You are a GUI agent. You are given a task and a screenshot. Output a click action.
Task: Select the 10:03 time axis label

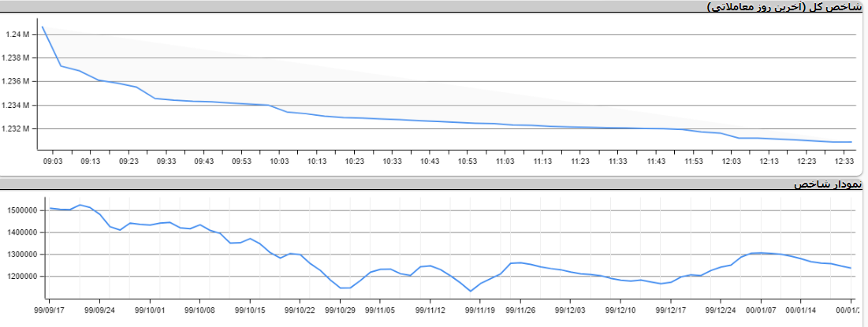(x=279, y=160)
